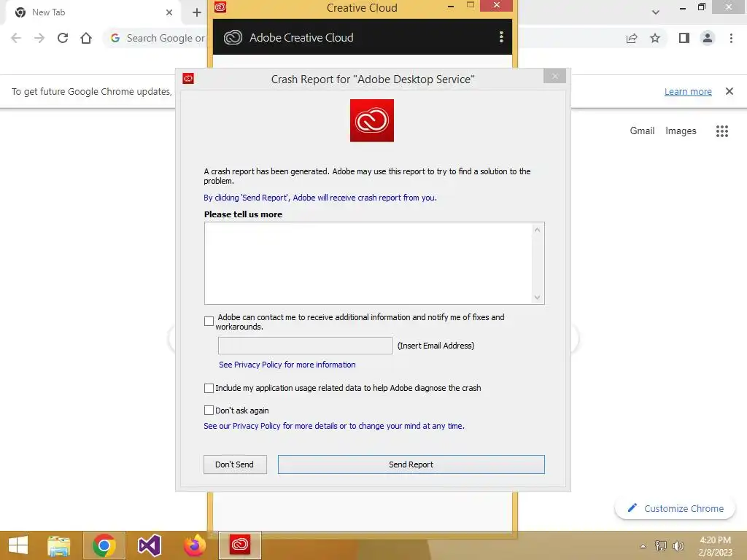Screen dimensions: 747x560
Task: Open the Adobe Creative Cloud three-dot menu
Action: (501, 37)
